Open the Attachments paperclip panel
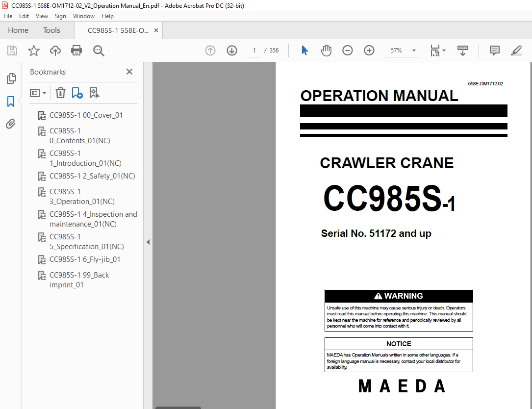The height and width of the screenshot is (409, 532). tap(11, 124)
